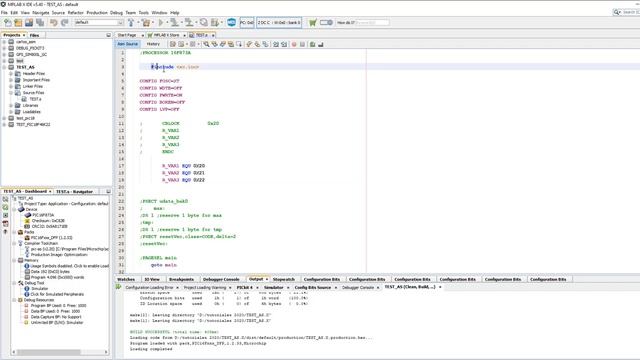Screen dimensions: 640x360
Task: Open the Window menu
Action: click(159, 13)
